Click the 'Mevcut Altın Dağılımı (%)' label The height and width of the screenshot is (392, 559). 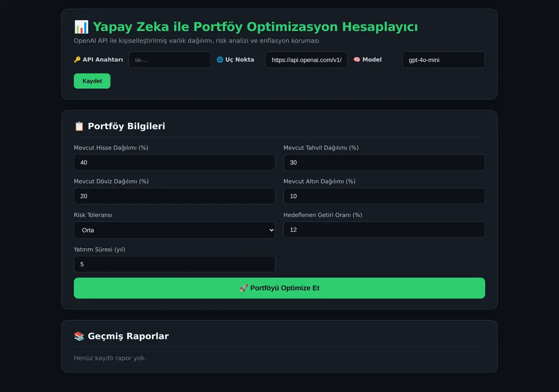[319, 182]
